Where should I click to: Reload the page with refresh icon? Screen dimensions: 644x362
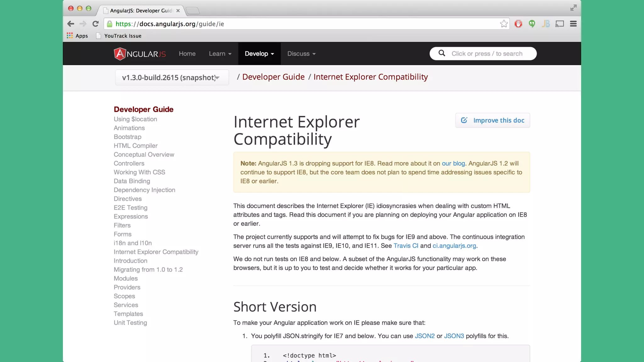96,24
